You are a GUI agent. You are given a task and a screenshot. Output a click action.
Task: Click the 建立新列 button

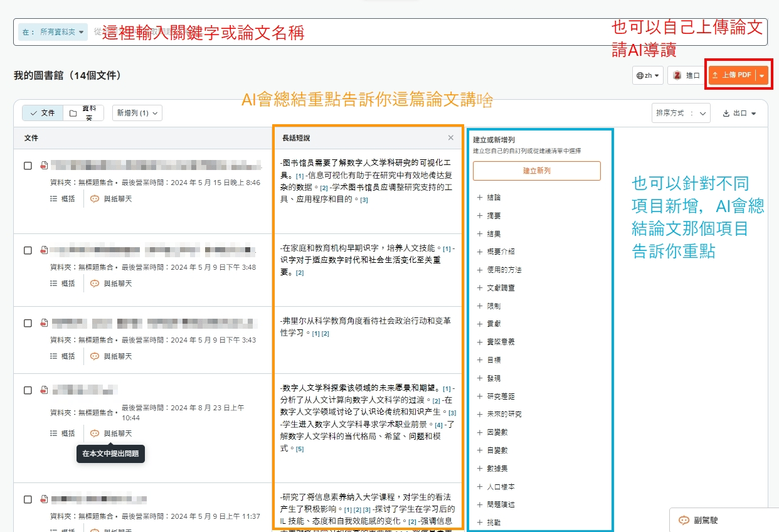pos(537,171)
